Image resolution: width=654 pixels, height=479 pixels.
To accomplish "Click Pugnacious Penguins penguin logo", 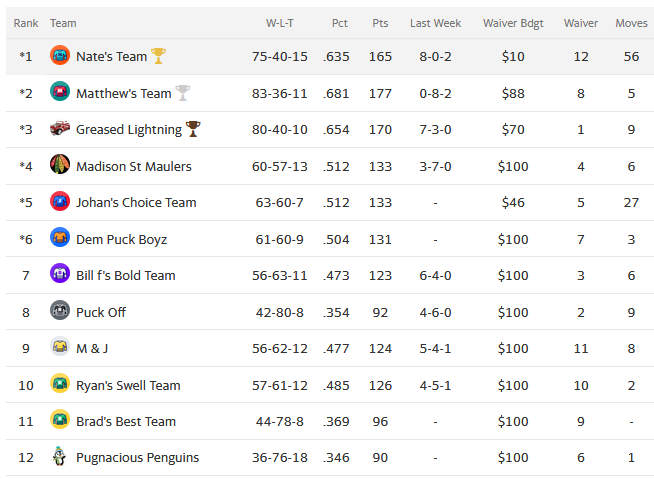I will pos(60,457).
